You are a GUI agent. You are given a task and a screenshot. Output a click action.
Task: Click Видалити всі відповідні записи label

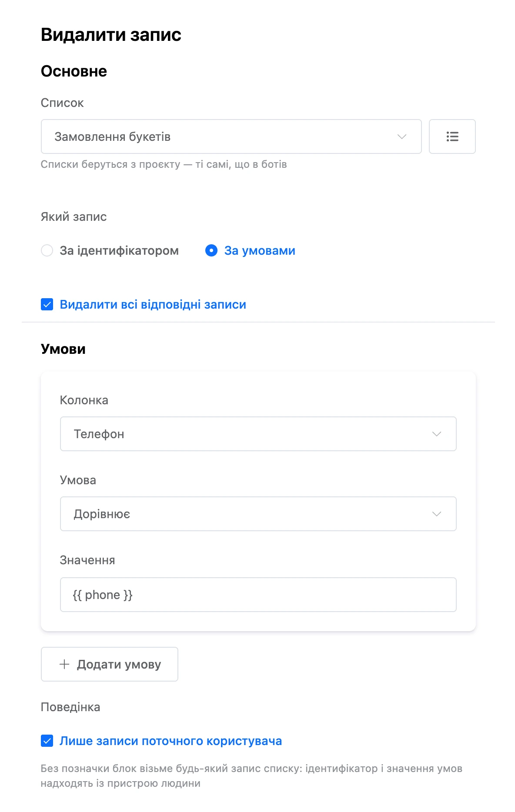[153, 305]
